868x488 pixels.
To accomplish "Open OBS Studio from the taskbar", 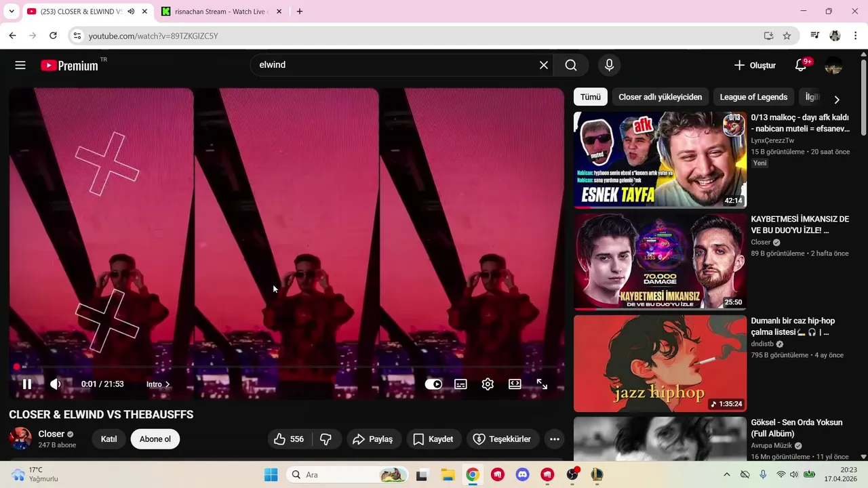I will tap(573, 474).
